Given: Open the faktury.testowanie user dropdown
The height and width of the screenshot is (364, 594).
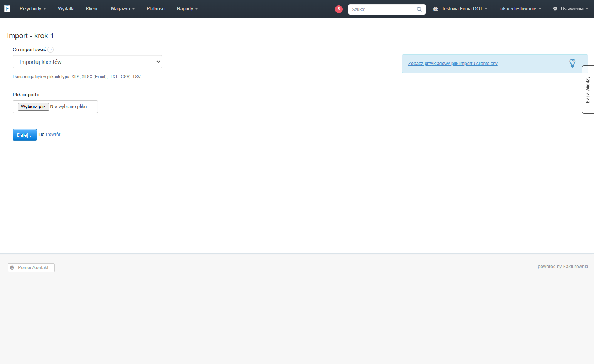Looking at the screenshot, I should pos(520,9).
